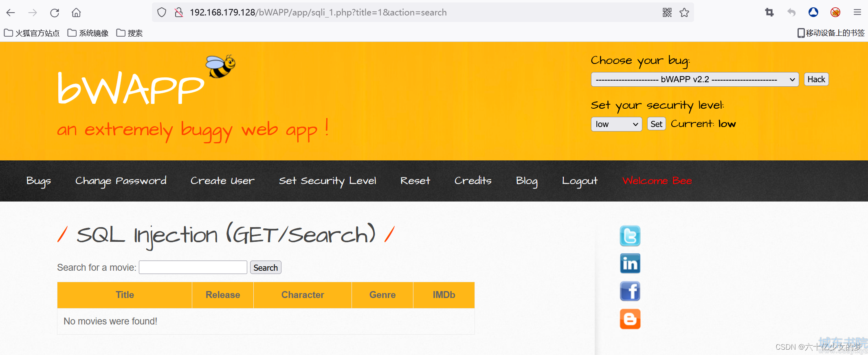Open the Twitter icon in sidebar
Image resolution: width=868 pixels, height=355 pixels.
tap(630, 236)
